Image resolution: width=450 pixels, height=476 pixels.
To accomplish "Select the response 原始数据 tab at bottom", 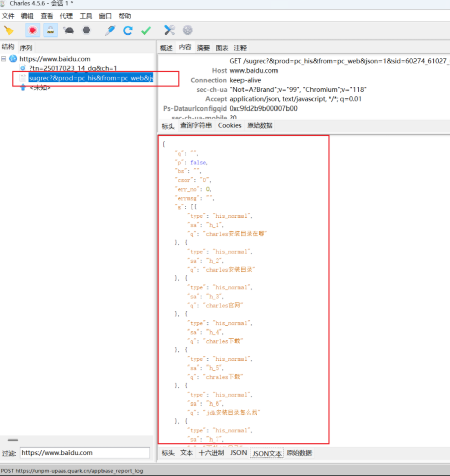I will [299, 453].
